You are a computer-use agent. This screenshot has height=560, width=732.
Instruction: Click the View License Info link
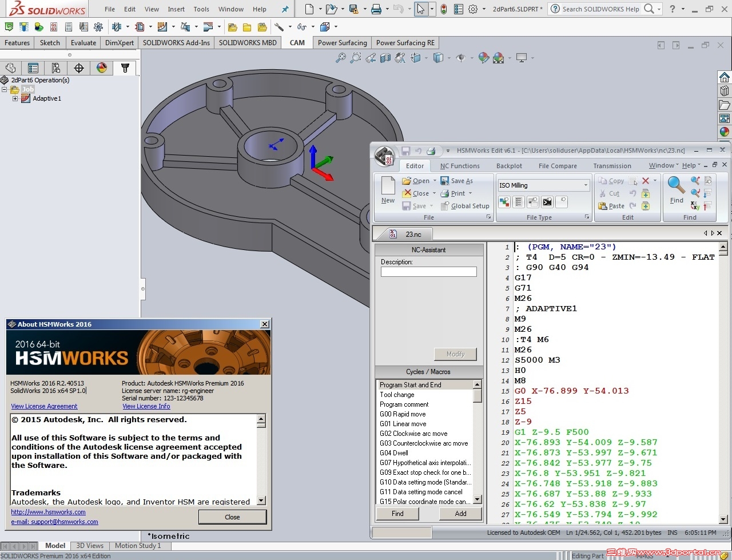point(146,406)
